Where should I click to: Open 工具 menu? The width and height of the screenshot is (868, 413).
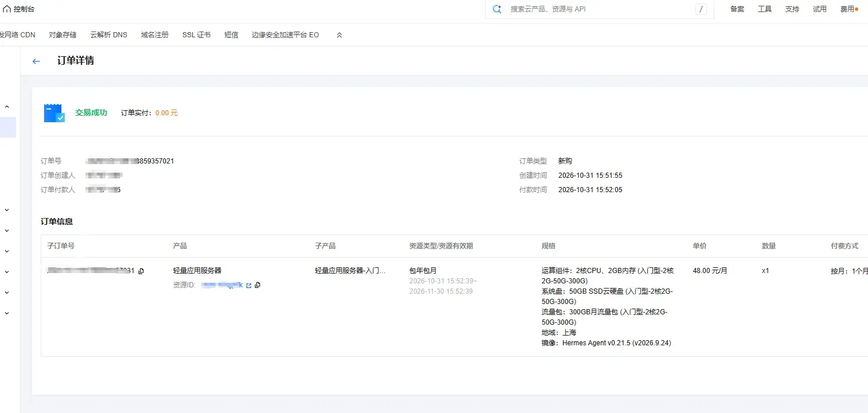[x=765, y=9]
